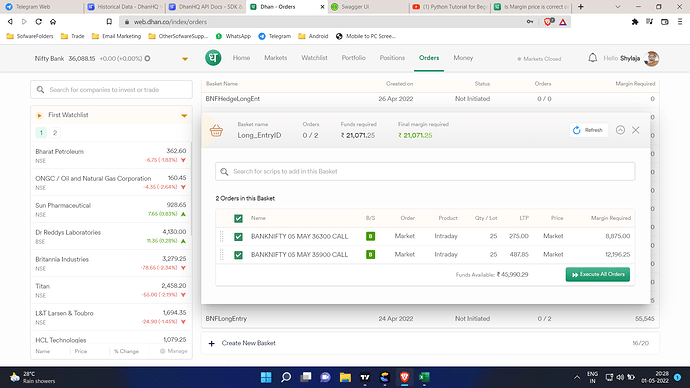The width and height of the screenshot is (690, 388).
Task: Grab the drag handle of 35900 CALL row
Action: click(x=221, y=254)
